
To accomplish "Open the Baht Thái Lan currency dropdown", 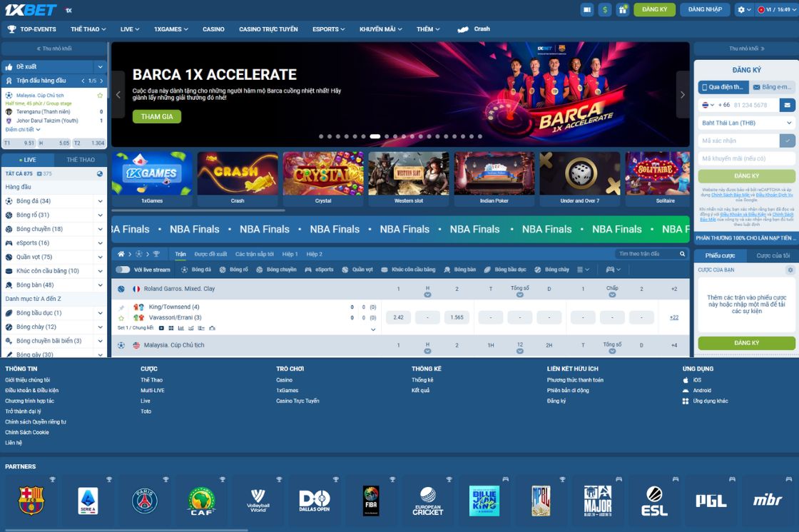I will tap(746, 123).
